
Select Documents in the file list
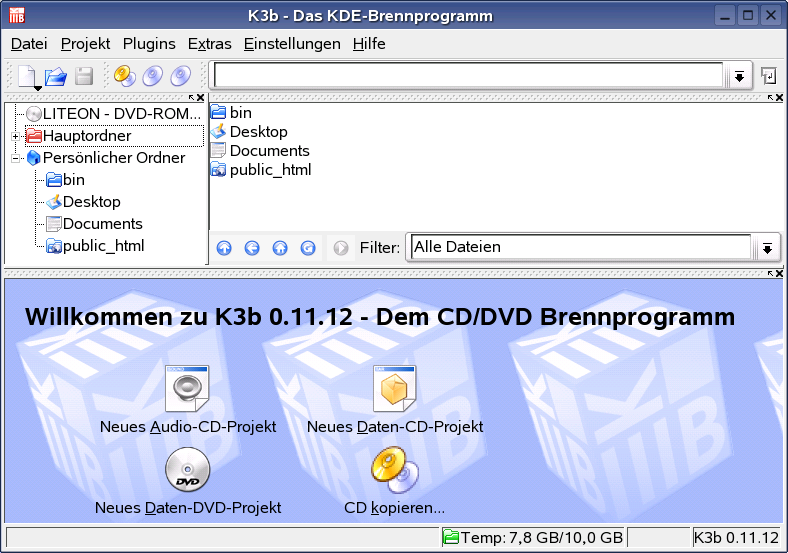point(260,151)
